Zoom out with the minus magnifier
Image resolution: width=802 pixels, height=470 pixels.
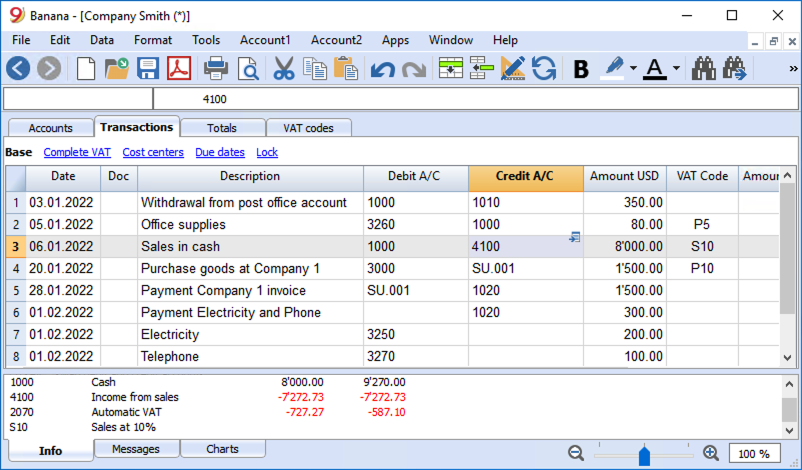click(576, 453)
